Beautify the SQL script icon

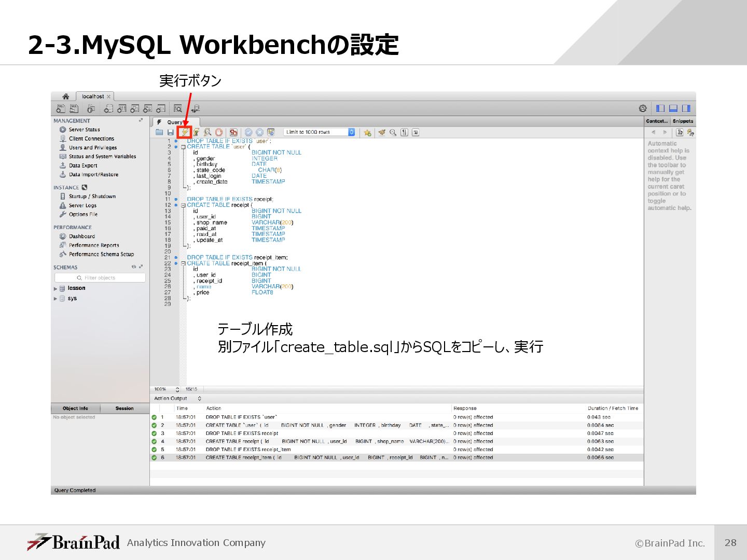[x=382, y=132]
